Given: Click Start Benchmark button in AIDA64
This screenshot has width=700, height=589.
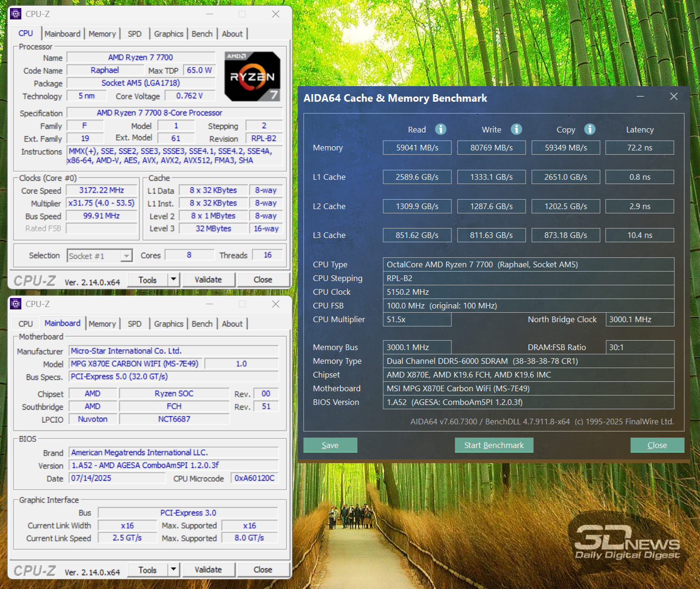Looking at the screenshot, I should point(494,445).
